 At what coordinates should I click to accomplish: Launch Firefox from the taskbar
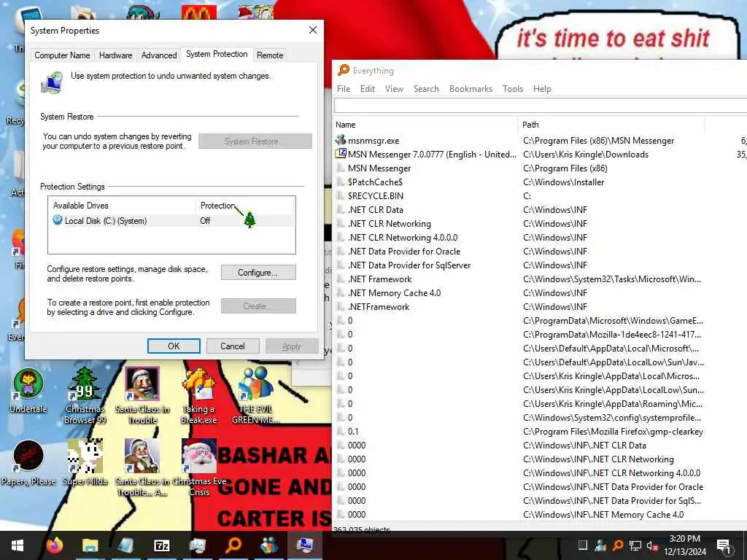pos(55,545)
